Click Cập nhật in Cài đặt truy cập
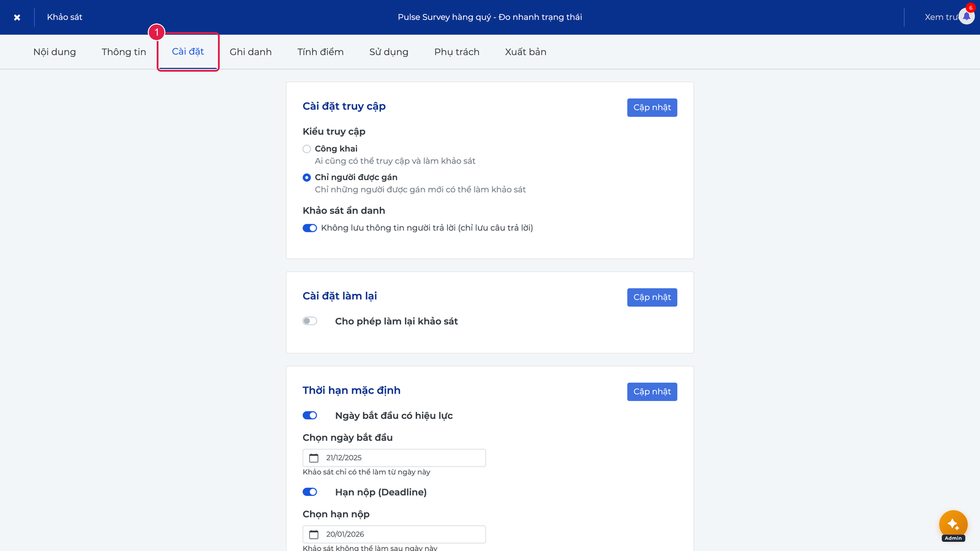Image resolution: width=980 pixels, height=551 pixels. pyautogui.click(x=652, y=108)
